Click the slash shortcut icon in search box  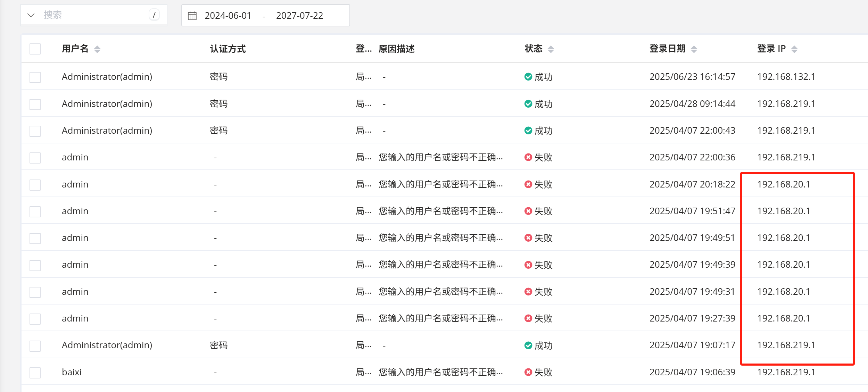(x=154, y=15)
